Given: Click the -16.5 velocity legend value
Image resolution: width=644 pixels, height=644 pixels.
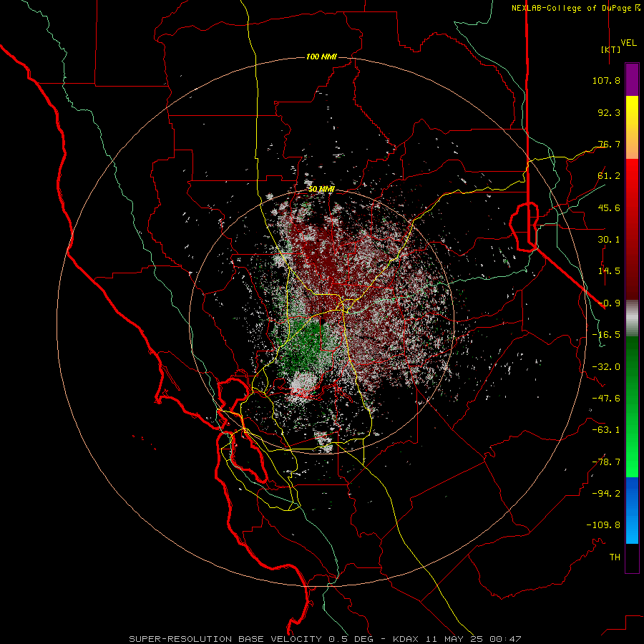Looking at the screenshot, I should (606, 335).
